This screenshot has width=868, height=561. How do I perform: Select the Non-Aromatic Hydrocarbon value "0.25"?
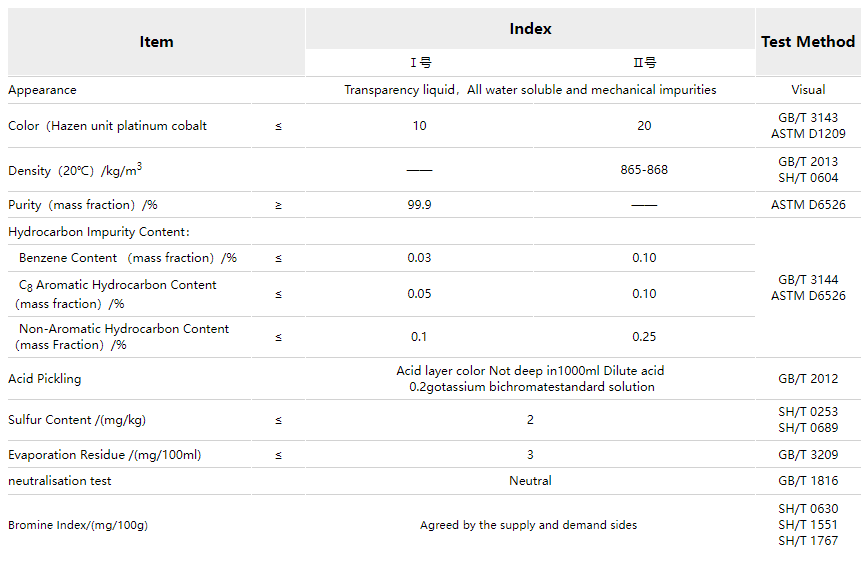coord(644,337)
